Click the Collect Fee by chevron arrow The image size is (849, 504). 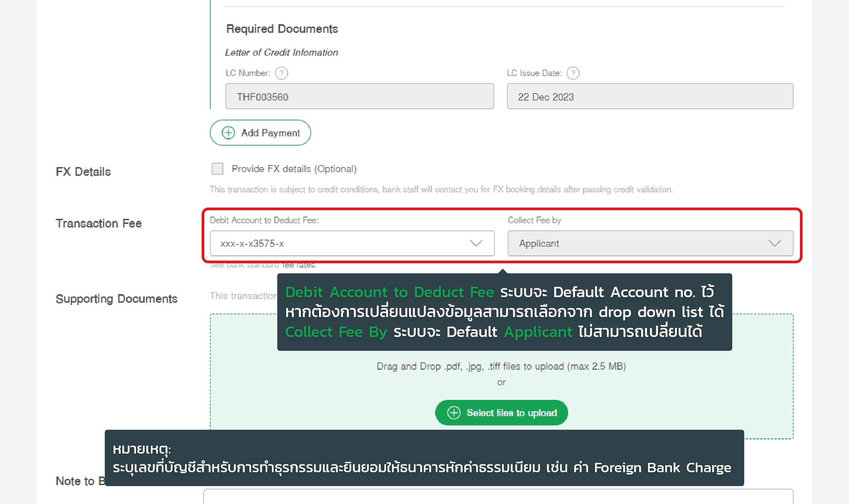coord(775,243)
